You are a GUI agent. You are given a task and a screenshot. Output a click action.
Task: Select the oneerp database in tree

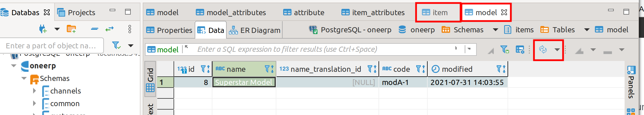point(43,66)
